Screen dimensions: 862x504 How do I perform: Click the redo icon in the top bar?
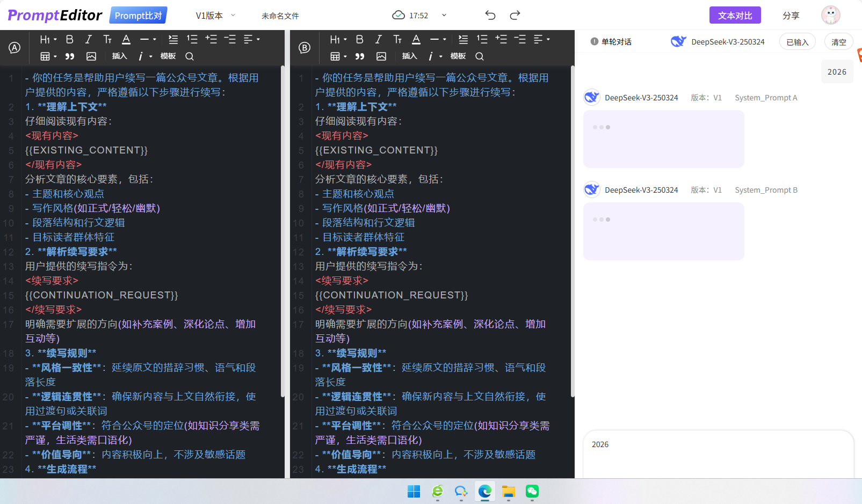coord(515,16)
